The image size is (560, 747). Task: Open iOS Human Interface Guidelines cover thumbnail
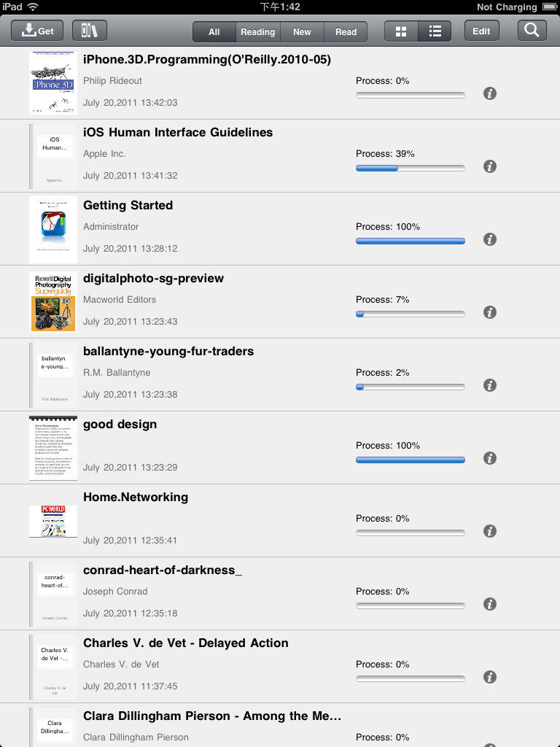[52, 156]
